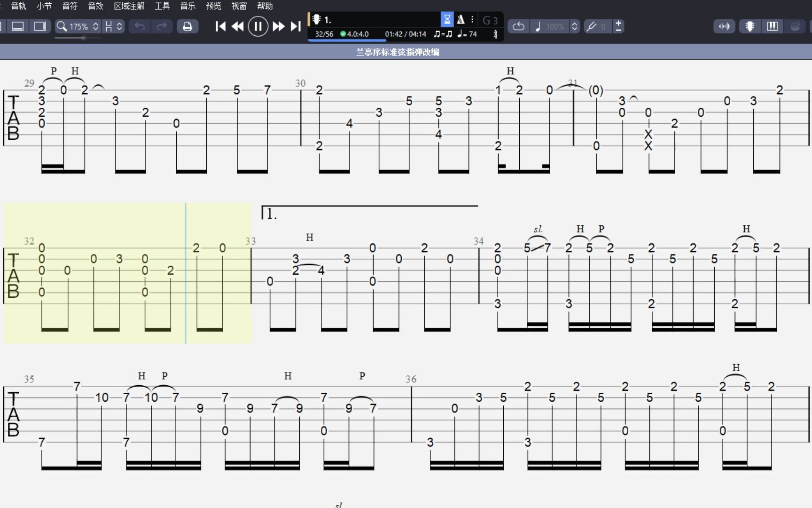Screen dimensions: 812x508
Task: Open the 音效 (Effects) menu
Action: click(95, 6)
